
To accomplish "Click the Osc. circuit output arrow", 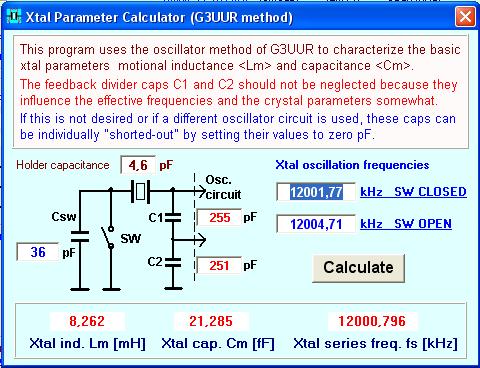I will tap(199, 191).
